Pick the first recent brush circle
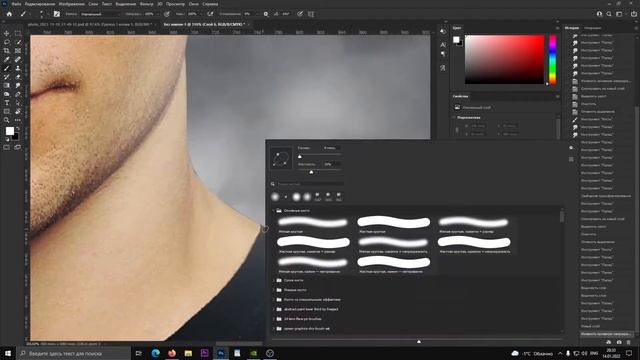Screen dimensions: 640x360 (x=276, y=197)
